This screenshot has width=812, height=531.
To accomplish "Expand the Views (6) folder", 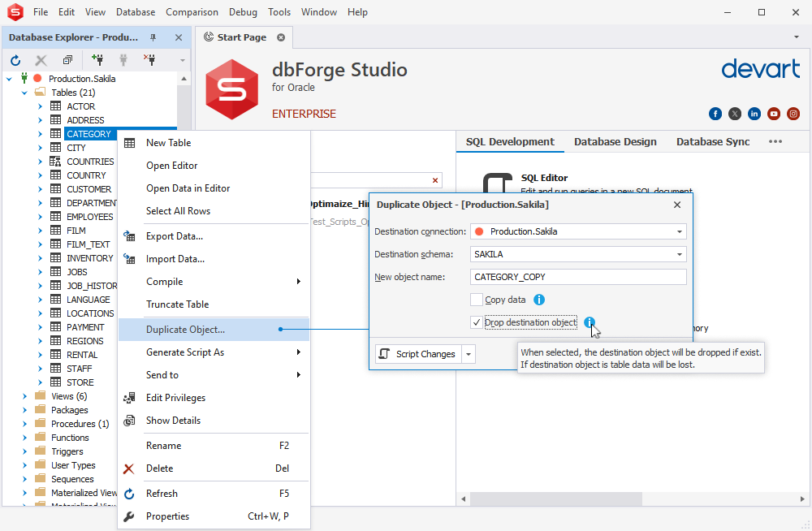I will 24,396.
